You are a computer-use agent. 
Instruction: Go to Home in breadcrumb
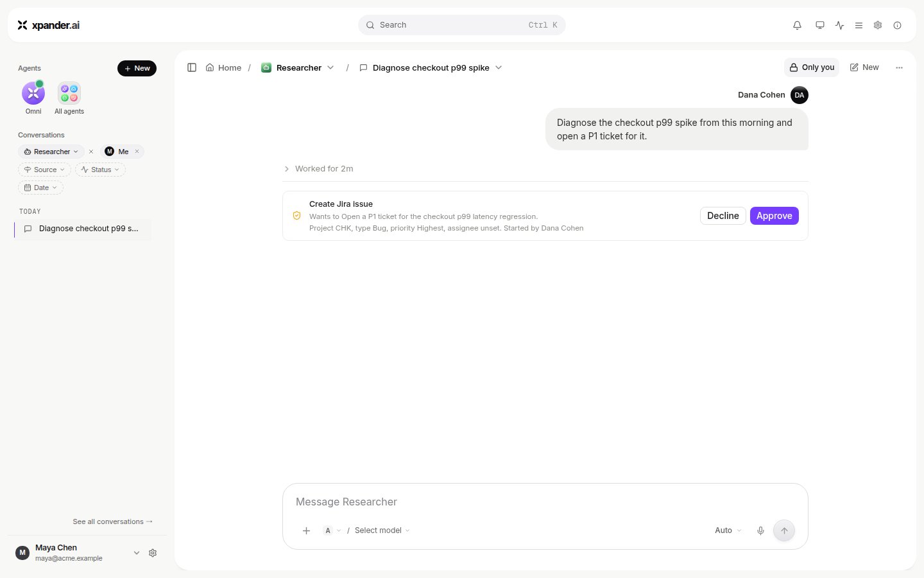pyautogui.click(x=223, y=67)
